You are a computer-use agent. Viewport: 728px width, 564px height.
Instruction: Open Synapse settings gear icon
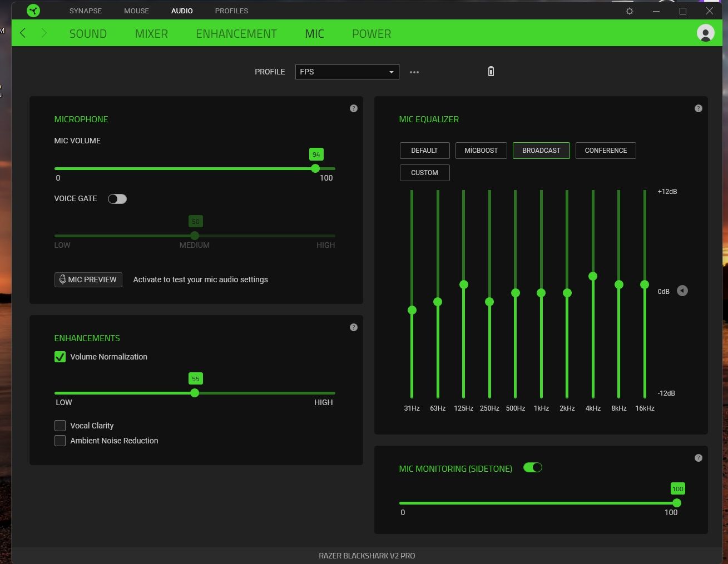pos(630,11)
